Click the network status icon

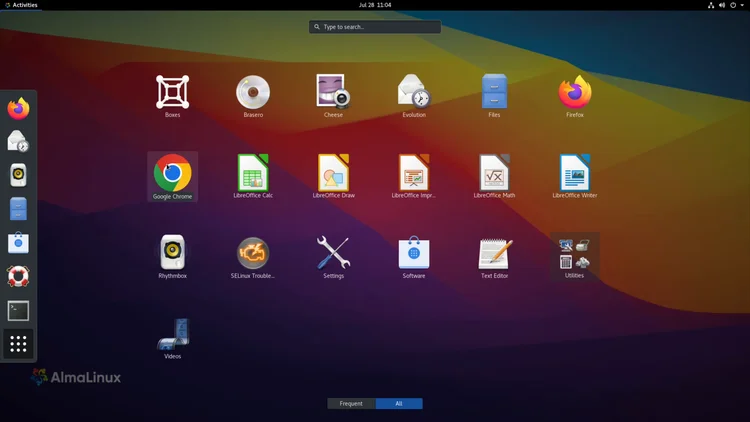coord(711,5)
